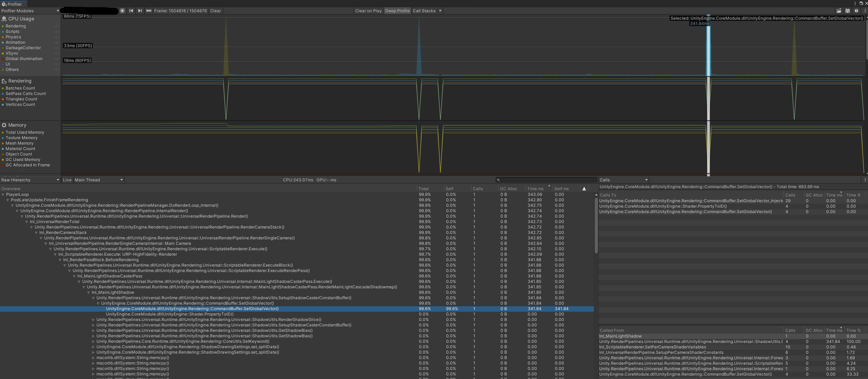Click the record profiling icon

coord(123,10)
